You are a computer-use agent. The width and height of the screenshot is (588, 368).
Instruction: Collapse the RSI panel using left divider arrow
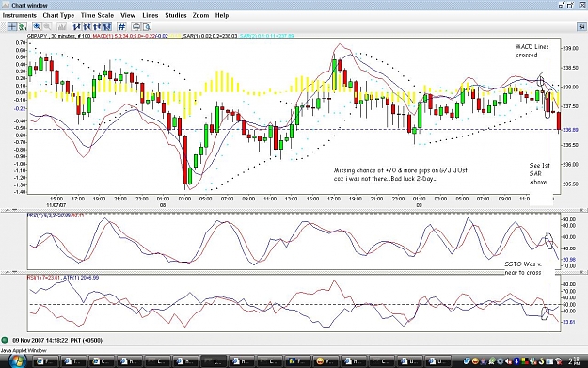pos(8,272)
